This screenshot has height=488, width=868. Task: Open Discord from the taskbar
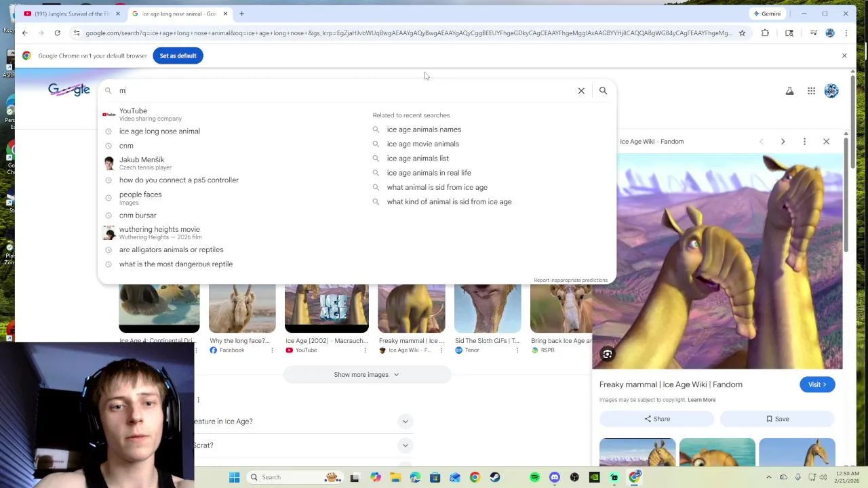(x=555, y=477)
